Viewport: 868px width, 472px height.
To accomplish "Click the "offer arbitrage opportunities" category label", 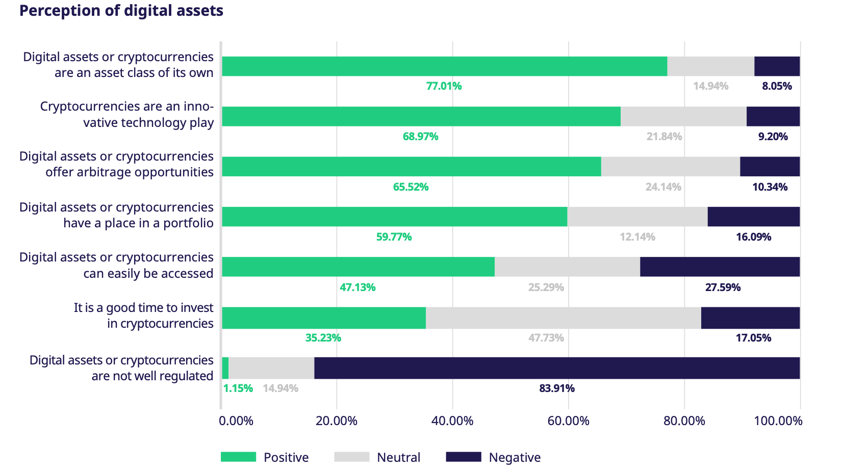I will pyautogui.click(x=116, y=164).
